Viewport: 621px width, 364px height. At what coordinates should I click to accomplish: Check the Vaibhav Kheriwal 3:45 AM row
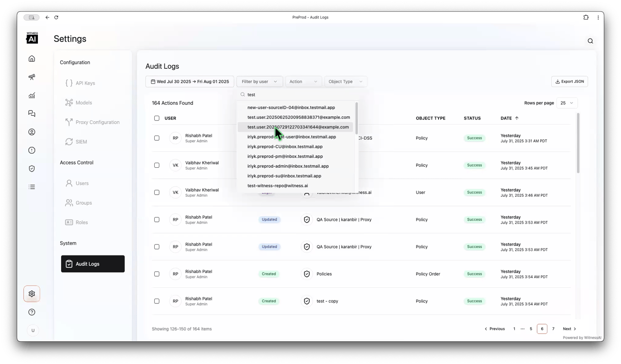157,165
